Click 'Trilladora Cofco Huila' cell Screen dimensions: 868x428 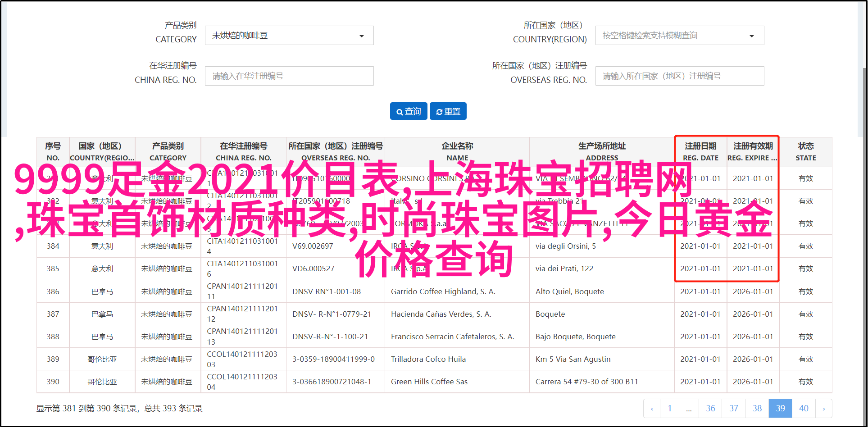[x=457, y=359]
